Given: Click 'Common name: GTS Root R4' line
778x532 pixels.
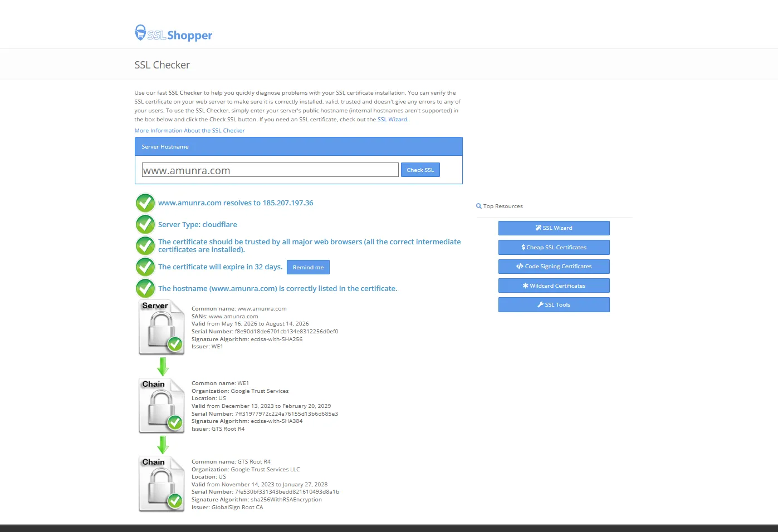Looking at the screenshot, I should point(231,462).
